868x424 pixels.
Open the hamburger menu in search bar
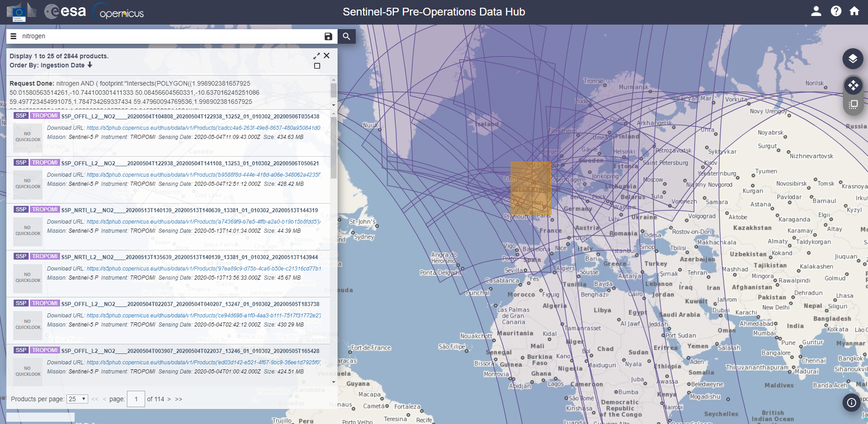tap(13, 36)
